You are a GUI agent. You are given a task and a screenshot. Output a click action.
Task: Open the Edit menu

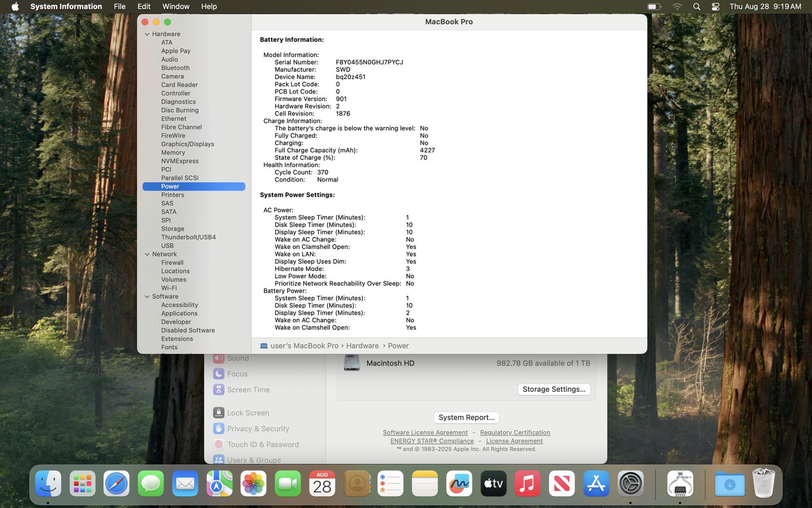click(144, 7)
